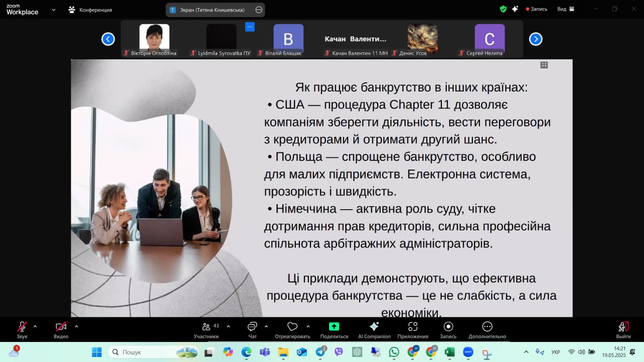644x362 pixels.
Task: Leave the meeting with Выйти
Action: [x=623, y=329]
